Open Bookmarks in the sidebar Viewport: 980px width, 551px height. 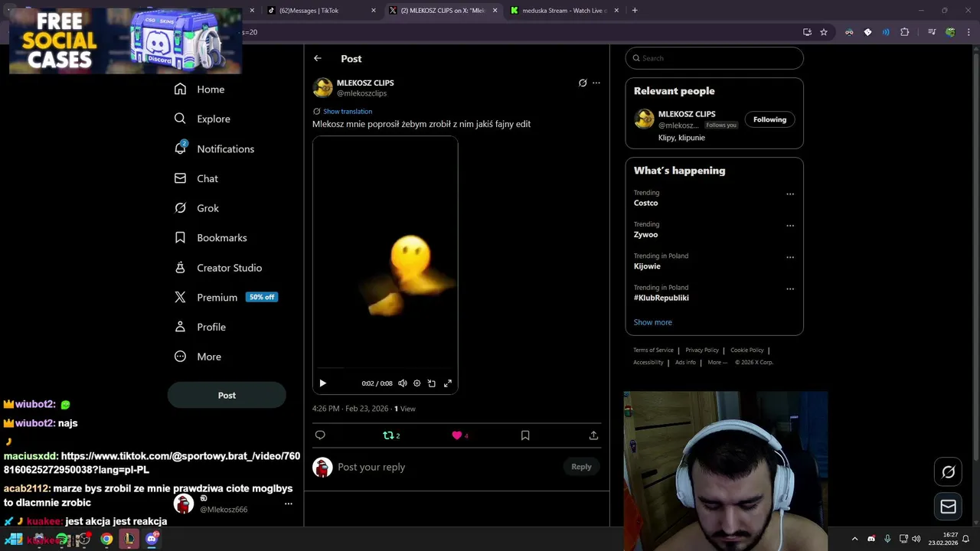[x=210, y=238]
